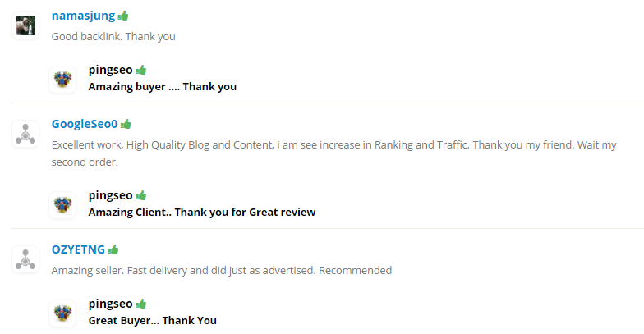This screenshot has width=644, height=334.
Task: Open the namasjung username link
Action: point(83,16)
